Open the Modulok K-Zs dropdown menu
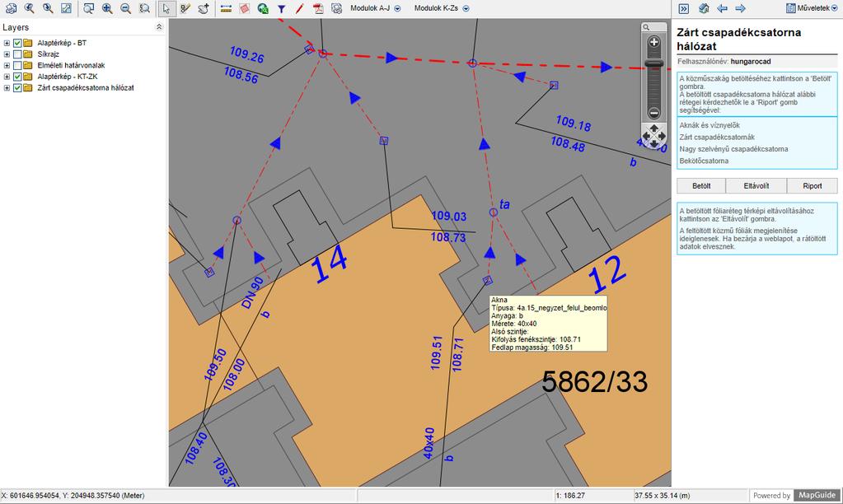 [442, 8]
